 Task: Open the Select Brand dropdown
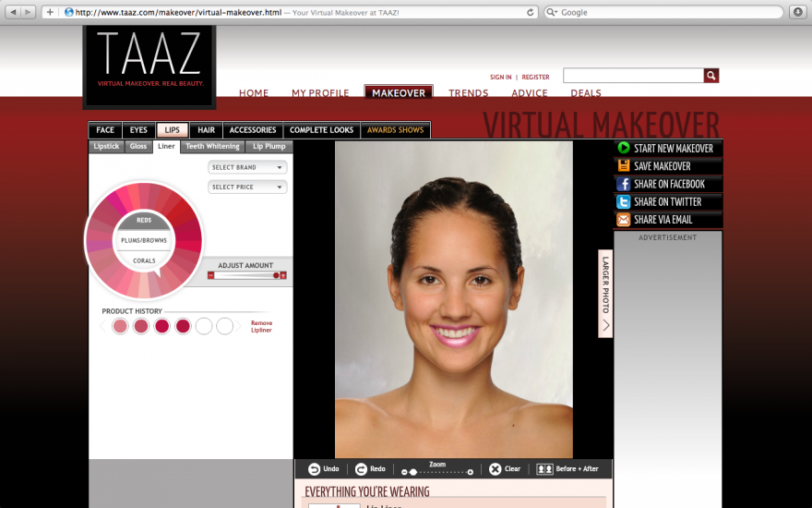(247, 167)
